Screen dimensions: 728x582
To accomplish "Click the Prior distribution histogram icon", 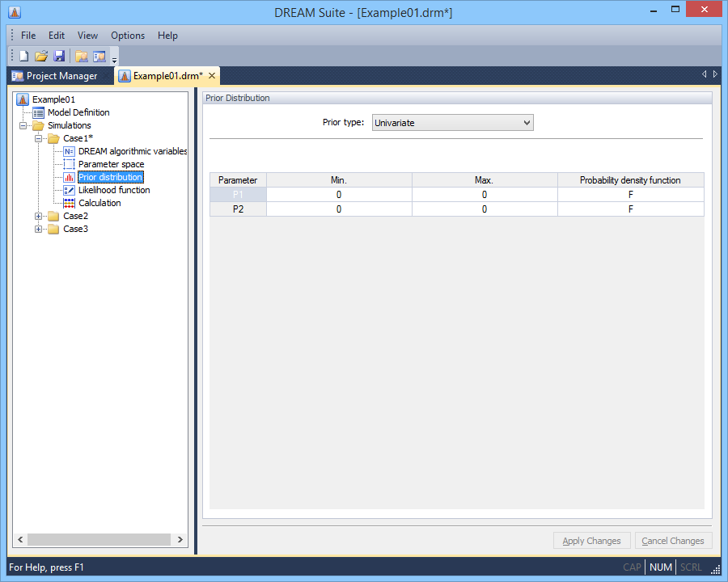I will pos(70,177).
